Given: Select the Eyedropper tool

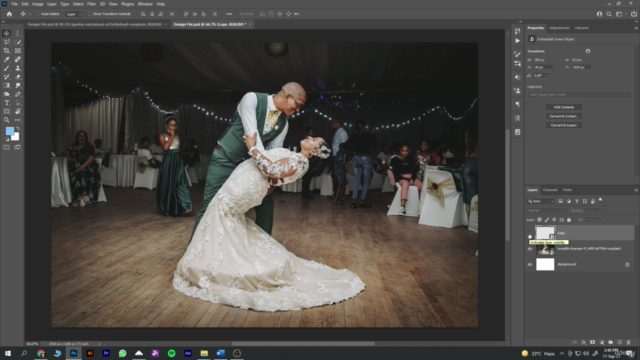Looking at the screenshot, I should tap(7, 60).
